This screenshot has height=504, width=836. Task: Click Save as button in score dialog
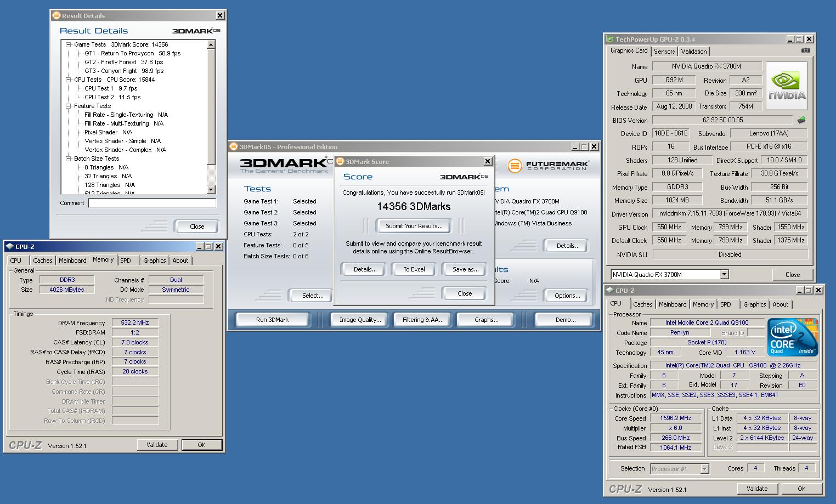click(x=465, y=269)
